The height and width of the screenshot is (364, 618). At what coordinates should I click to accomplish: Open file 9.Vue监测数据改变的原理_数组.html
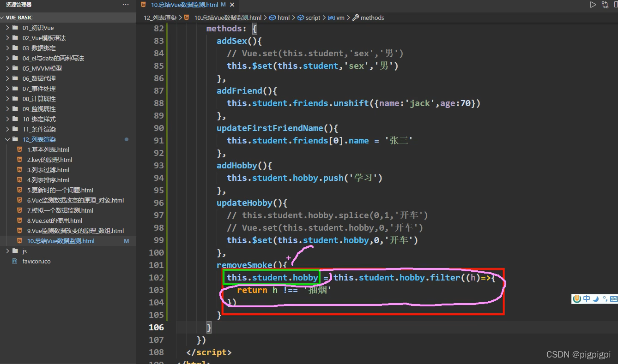coord(68,231)
